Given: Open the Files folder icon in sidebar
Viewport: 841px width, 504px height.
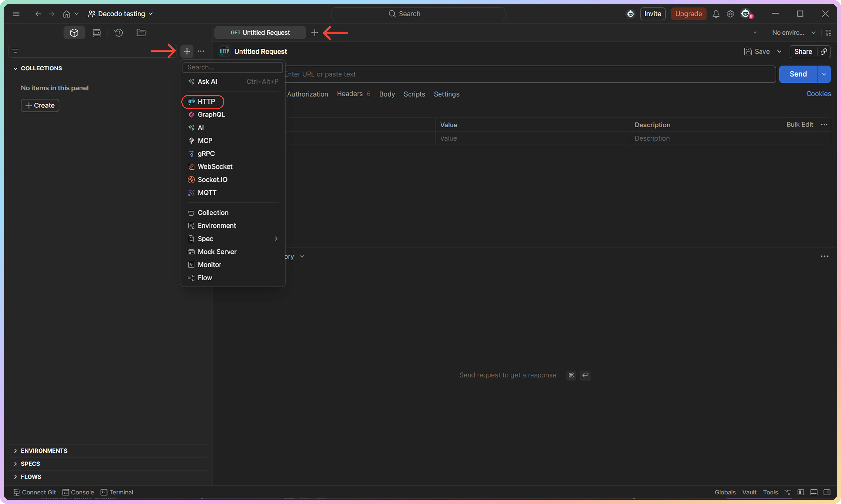Looking at the screenshot, I should (141, 33).
